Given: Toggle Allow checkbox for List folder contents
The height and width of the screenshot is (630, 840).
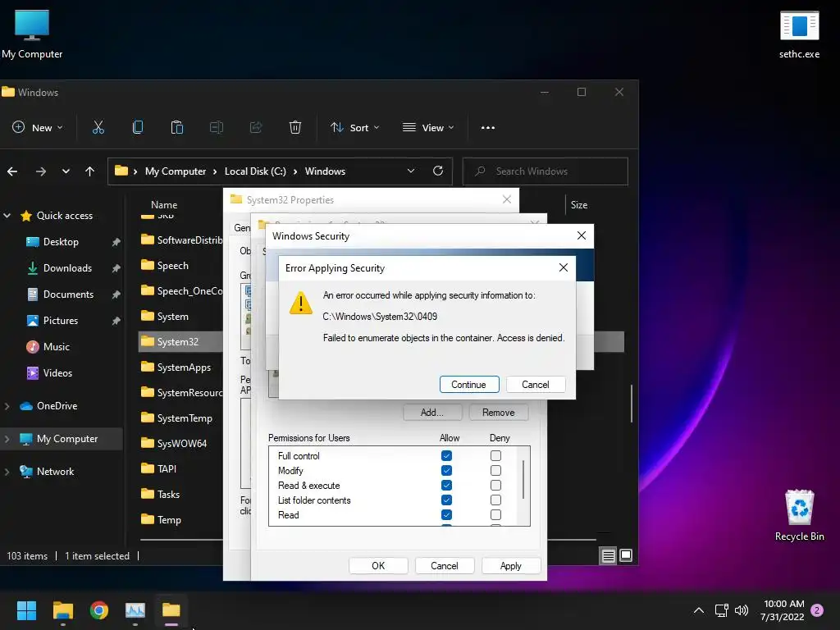Looking at the screenshot, I should coord(446,500).
